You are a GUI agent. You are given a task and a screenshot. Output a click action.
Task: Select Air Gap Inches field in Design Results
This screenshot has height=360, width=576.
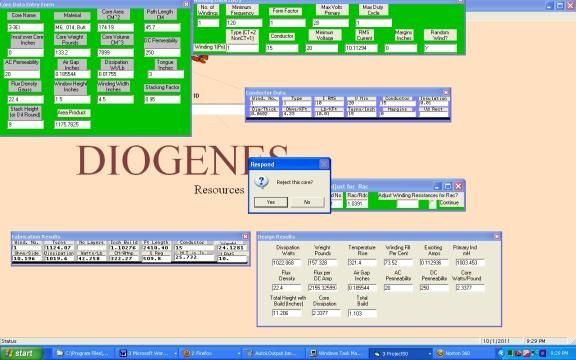pyautogui.click(x=362, y=288)
